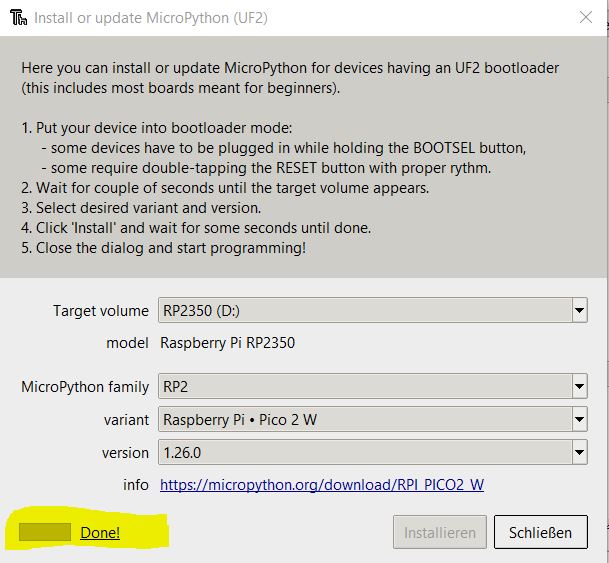Close the dialog with the X button
This screenshot has height=563, width=609.
(585, 18)
